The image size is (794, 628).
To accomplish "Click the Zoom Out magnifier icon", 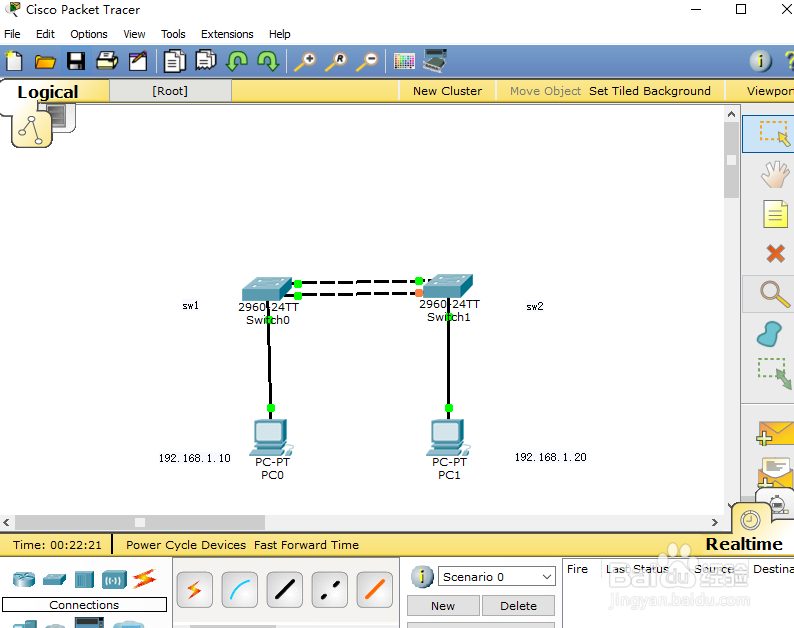I will point(367,61).
